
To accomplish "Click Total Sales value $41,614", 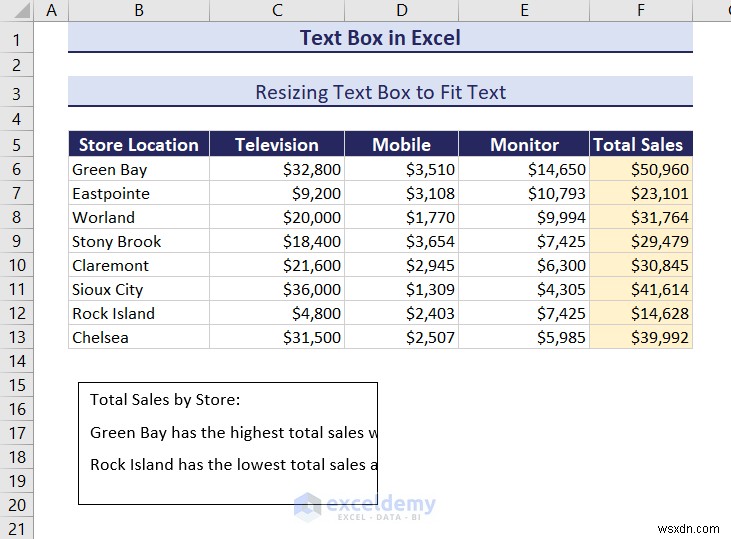I will [x=641, y=289].
